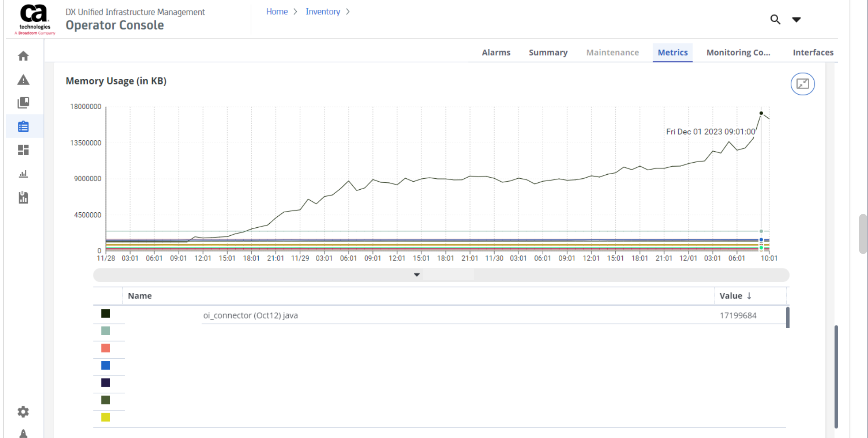The height and width of the screenshot is (438, 868).
Task: Select the Inventory clipboard sidebar icon
Action: (23, 127)
